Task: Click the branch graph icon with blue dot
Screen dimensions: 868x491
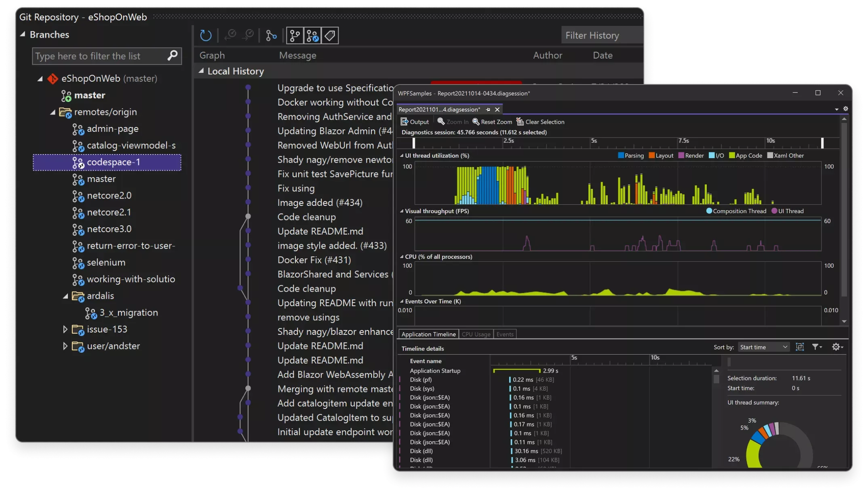Action: [271, 36]
